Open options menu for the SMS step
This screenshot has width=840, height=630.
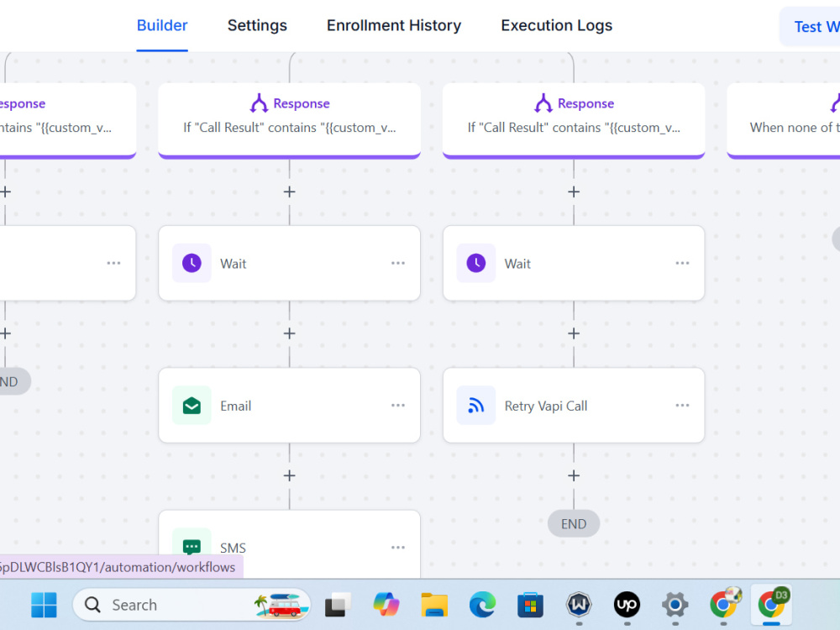tap(398, 548)
